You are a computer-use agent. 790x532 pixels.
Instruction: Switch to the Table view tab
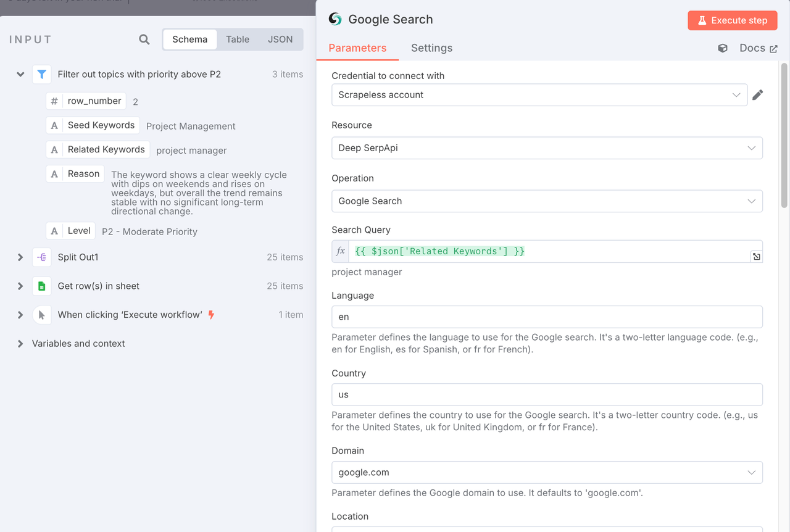[238, 39]
